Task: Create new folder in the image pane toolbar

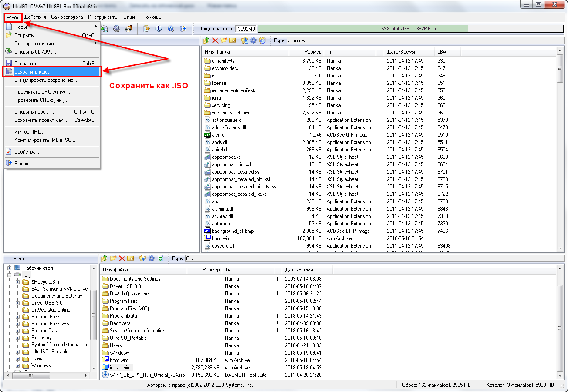Action: (x=224, y=40)
